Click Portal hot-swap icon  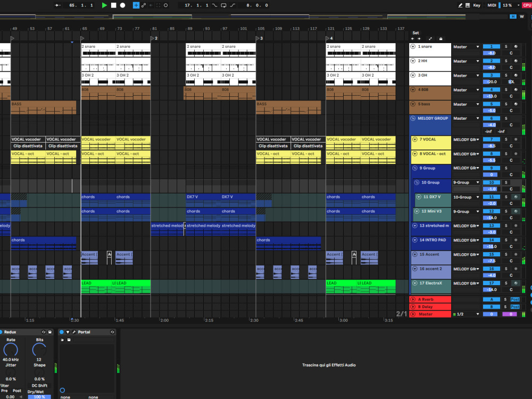pyautogui.click(x=112, y=332)
